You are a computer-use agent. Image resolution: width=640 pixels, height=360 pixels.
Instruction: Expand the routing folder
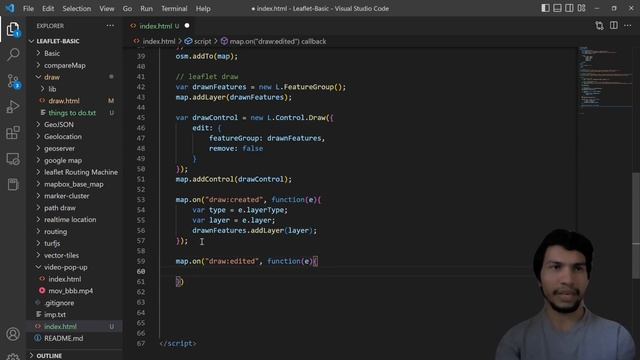(x=56, y=231)
